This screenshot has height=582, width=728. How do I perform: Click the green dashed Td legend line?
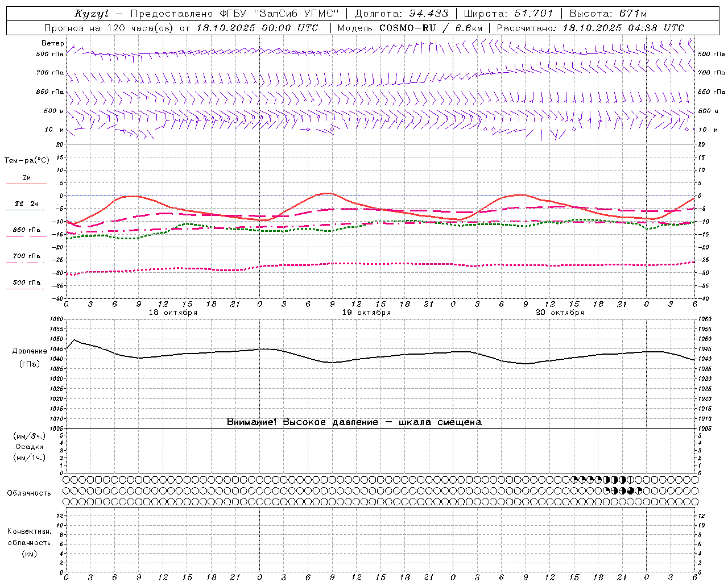click(x=26, y=210)
